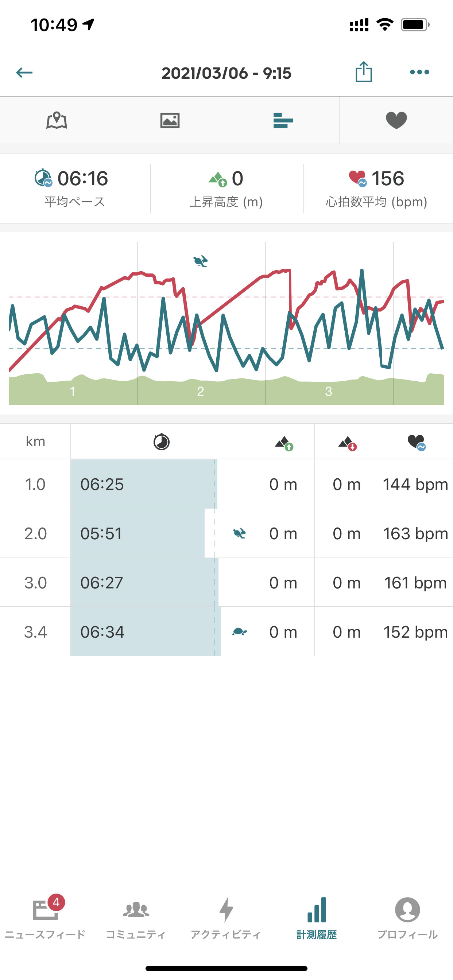Open the three-dot more options menu
The image size is (453, 980).
click(x=419, y=72)
